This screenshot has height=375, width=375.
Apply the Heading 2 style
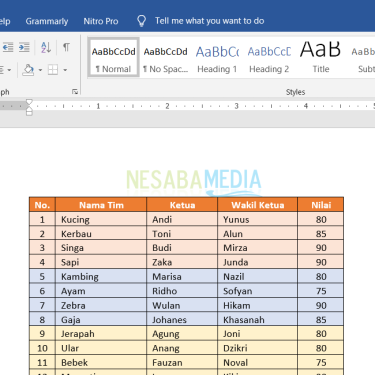(x=269, y=58)
